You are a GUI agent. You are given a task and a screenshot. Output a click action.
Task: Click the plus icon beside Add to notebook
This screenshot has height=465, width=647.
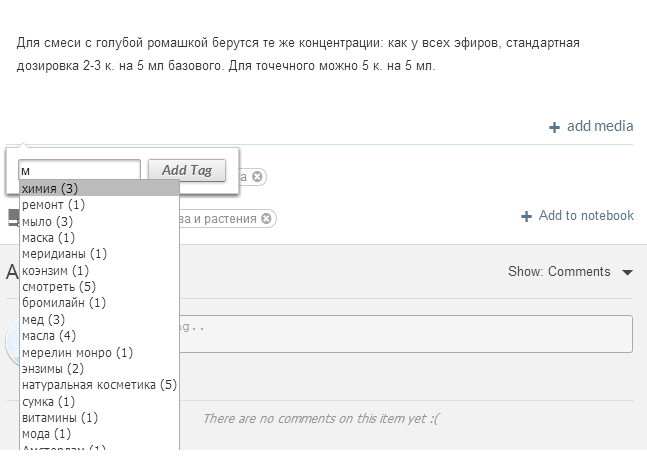tap(526, 216)
